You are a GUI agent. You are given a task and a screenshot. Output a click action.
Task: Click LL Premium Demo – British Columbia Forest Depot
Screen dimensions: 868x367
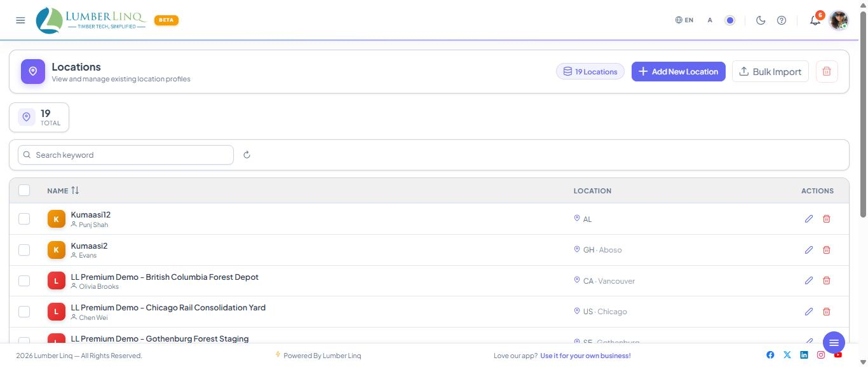point(165,277)
